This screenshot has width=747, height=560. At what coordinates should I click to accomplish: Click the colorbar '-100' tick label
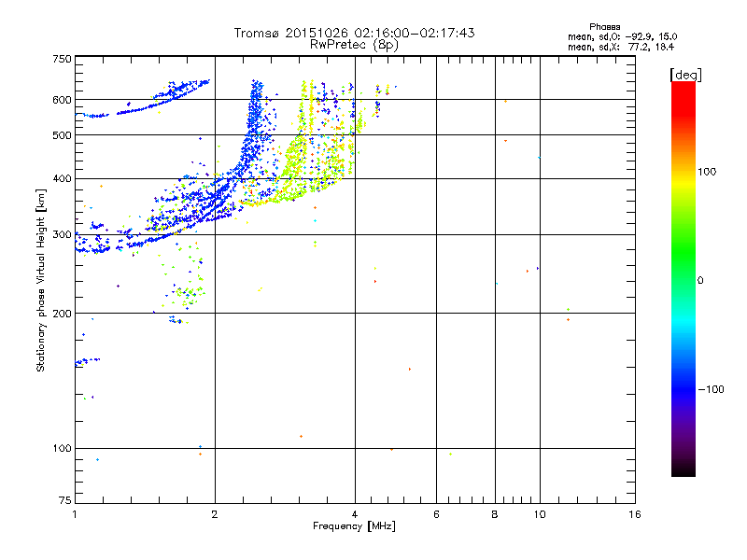point(711,389)
